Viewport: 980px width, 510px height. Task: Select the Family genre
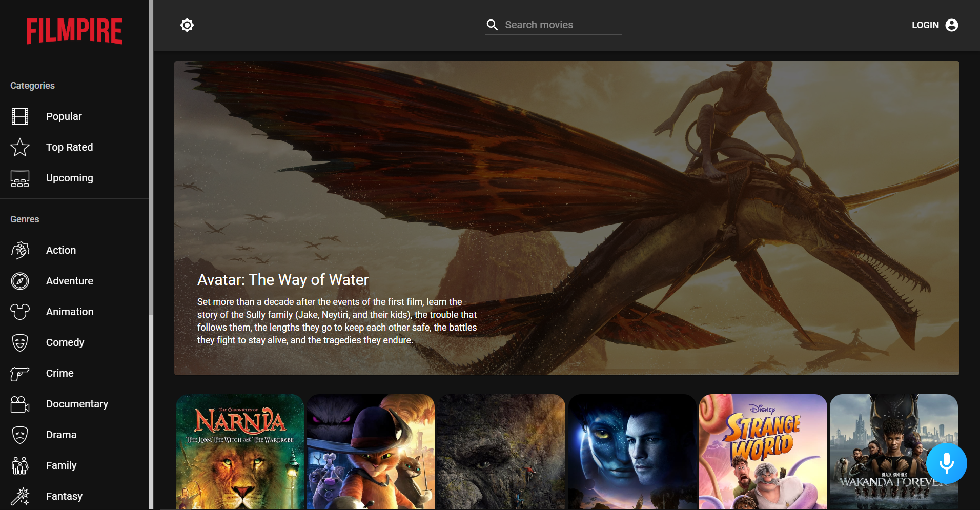click(x=74, y=465)
